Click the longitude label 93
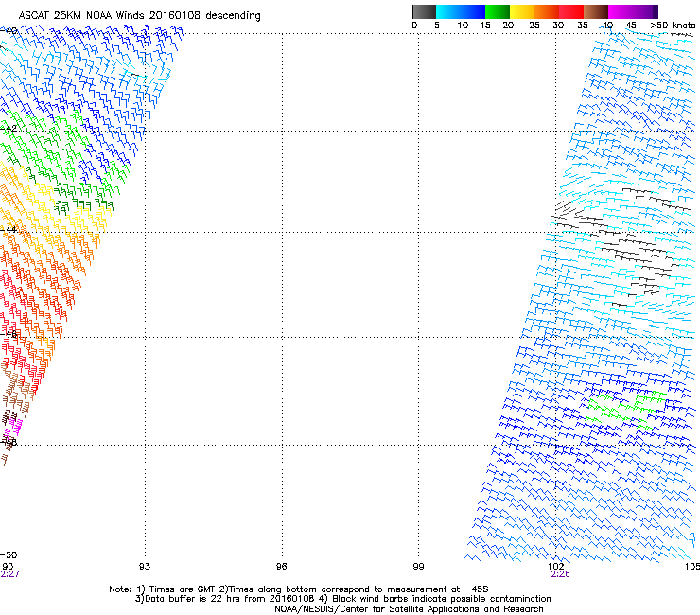Screen dimensions: 700x615 tap(145, 567)
